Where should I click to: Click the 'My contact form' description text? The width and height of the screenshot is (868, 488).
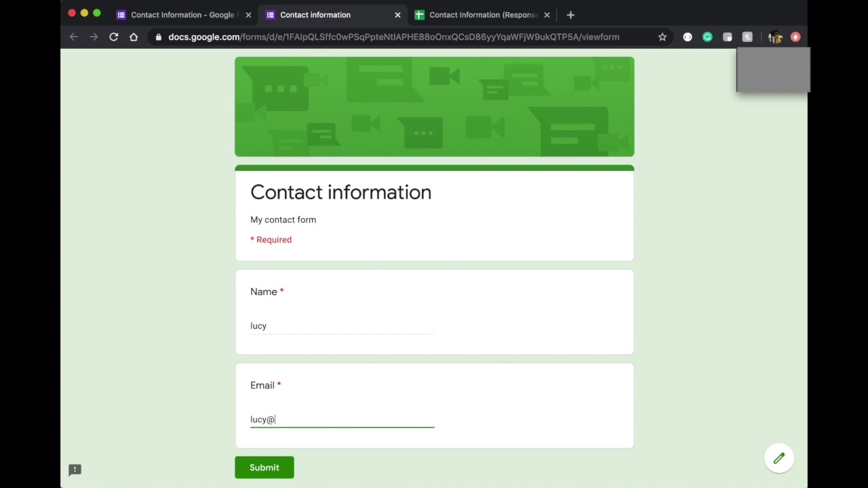[283, 220]
